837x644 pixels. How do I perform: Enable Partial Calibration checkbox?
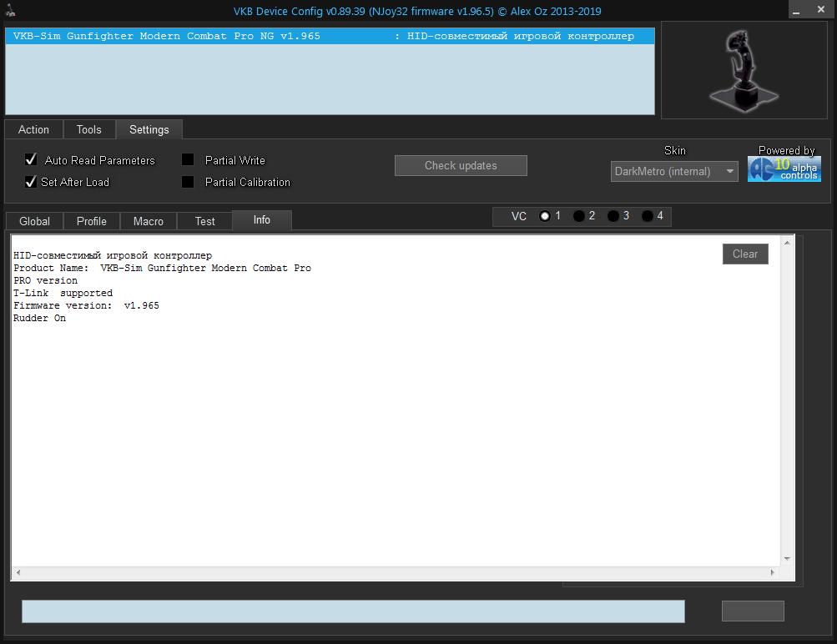click(x=188, y=181)
